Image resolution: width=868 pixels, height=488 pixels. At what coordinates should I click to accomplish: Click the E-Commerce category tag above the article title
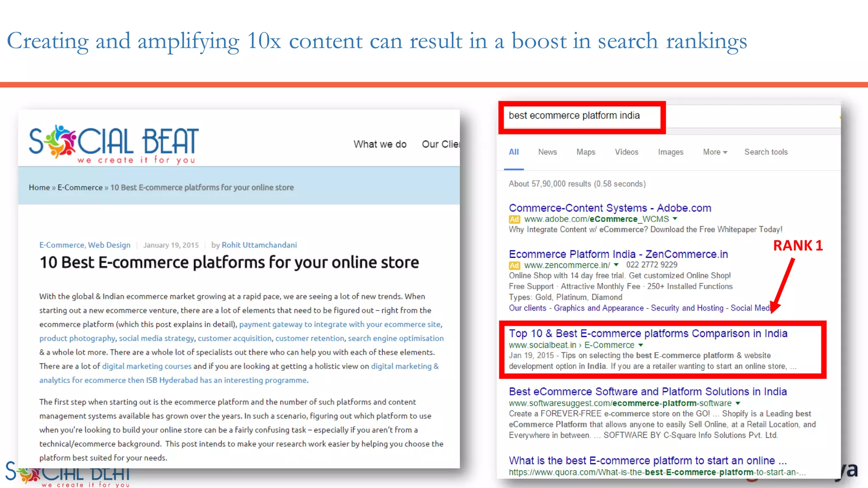pyautogui.click(x=62, y=245)
